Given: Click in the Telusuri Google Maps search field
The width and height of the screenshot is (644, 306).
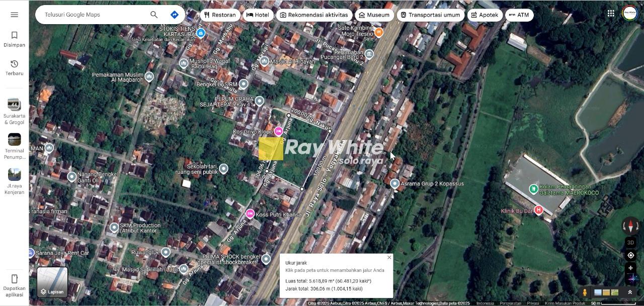Looking at the screenshot, I should pyautogui.click(x=93, y=15).
